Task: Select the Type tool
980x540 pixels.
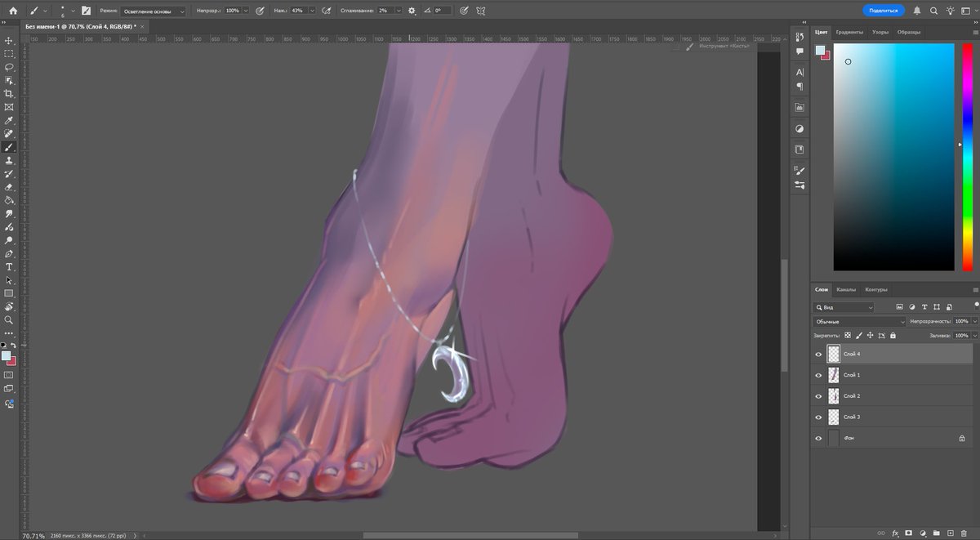Action: 9,267
